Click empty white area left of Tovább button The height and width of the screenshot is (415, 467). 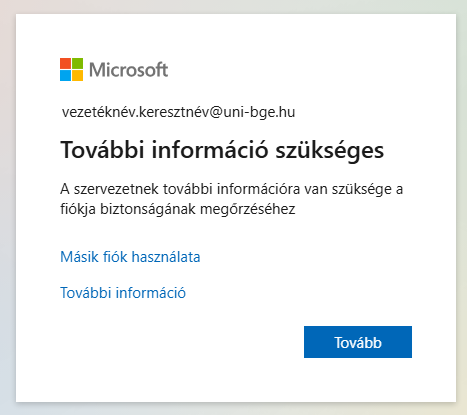pos(180,342)
